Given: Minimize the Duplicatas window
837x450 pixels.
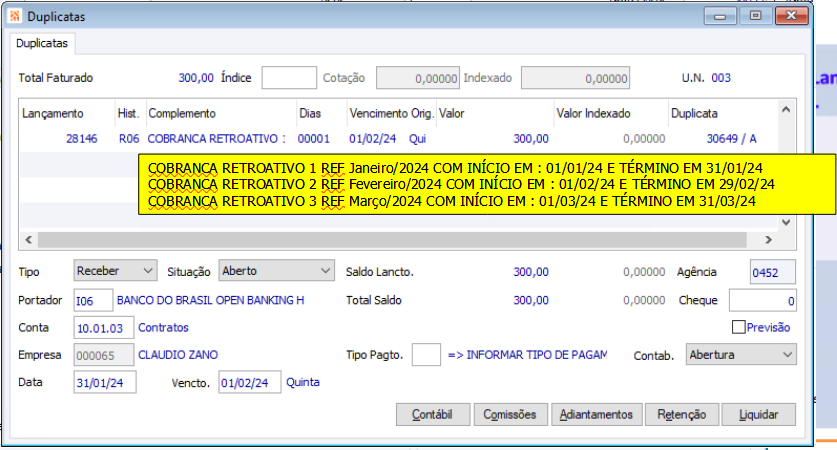Looking at the screenshot, I should tap(720, 16).
